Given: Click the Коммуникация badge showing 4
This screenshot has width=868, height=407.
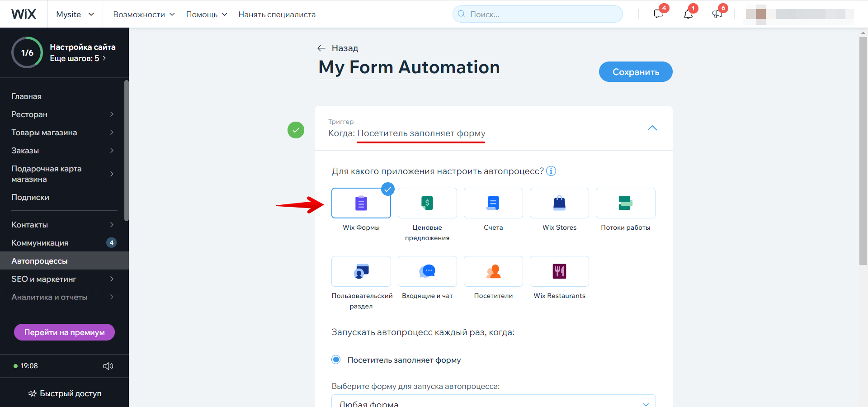Looking at the screenshot, I should 111,243.
